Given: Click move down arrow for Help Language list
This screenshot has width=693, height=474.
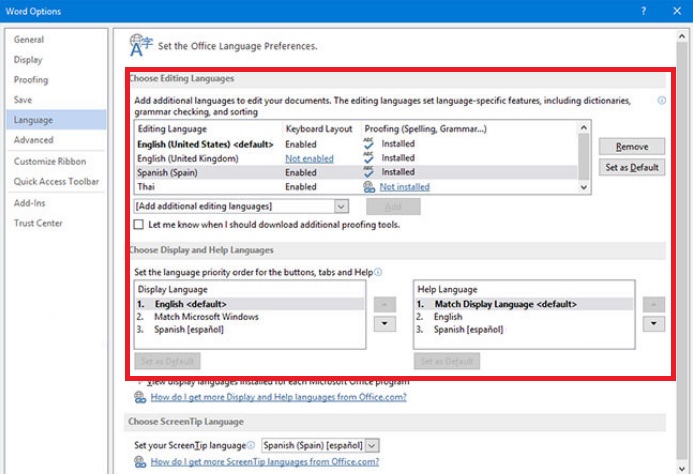Looking at the screenshot, I should point(652,323).
